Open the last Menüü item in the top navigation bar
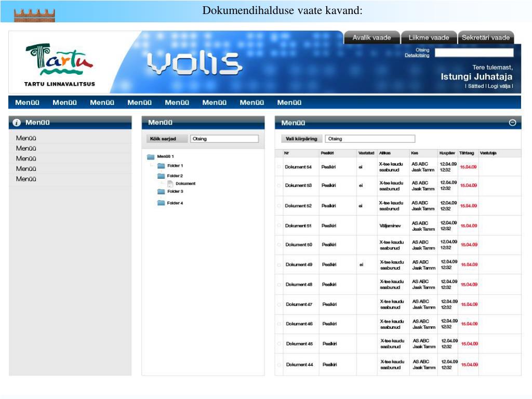532x399 pixels. [289, 102]
